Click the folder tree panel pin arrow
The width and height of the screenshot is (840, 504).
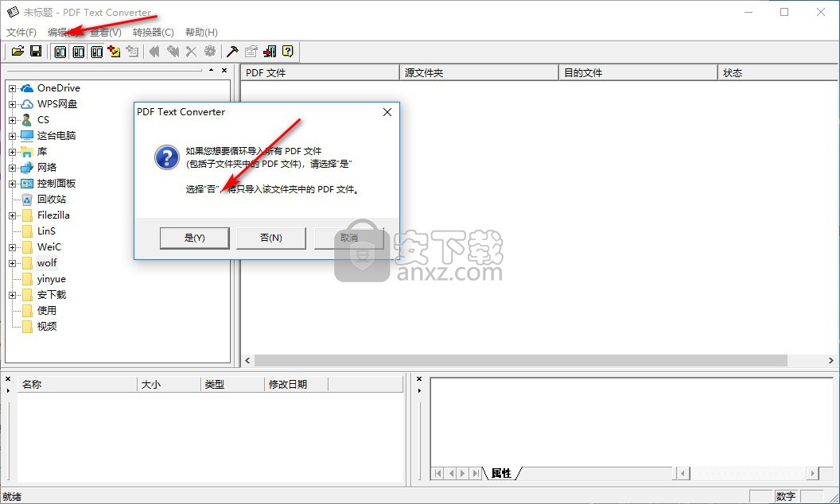coord(211,70)
